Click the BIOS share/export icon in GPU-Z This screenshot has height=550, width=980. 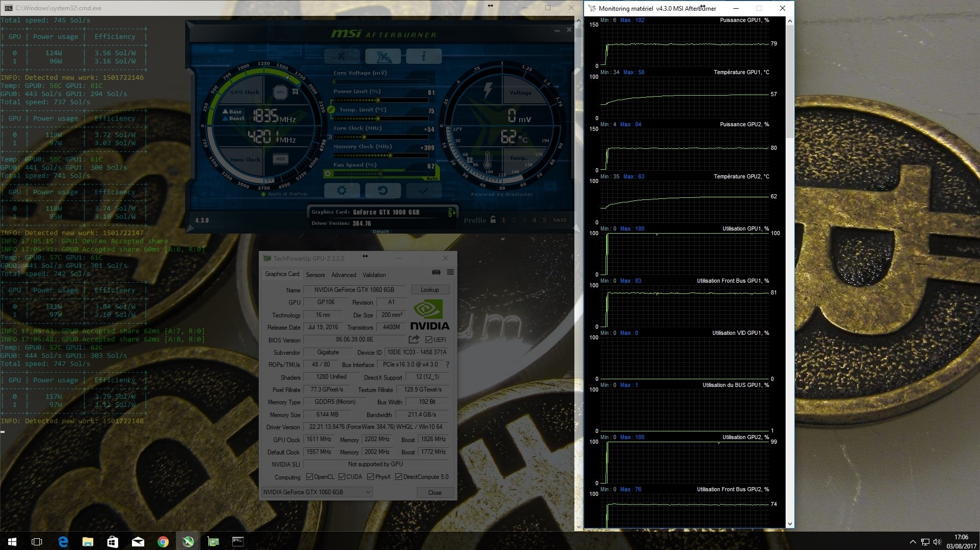coord(414,339)
